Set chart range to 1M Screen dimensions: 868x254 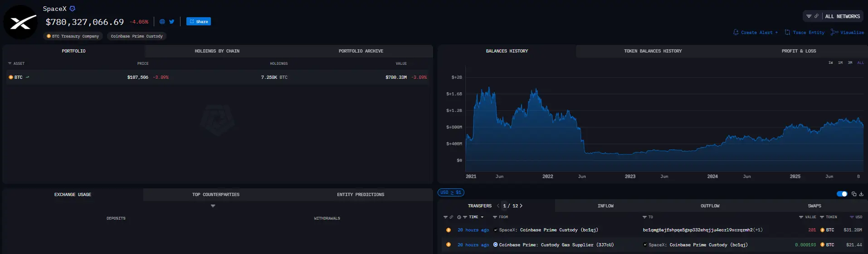click(840, 62)
